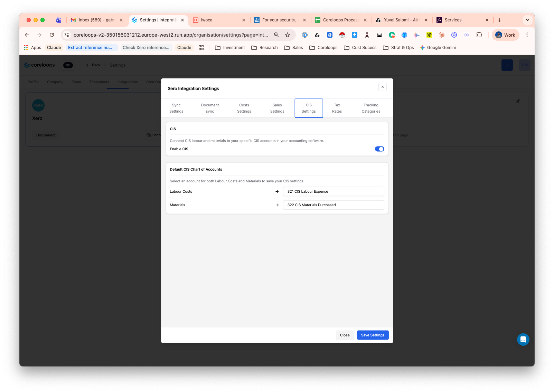Switch to the Yuval Salomi Attio tab

pyautogui.click(x=401, y=20)
